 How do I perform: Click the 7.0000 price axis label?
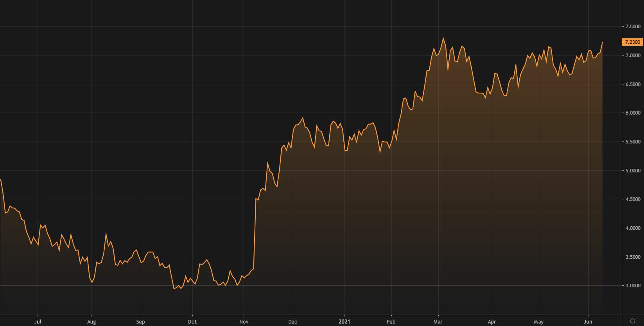click(x=633, y=56)
